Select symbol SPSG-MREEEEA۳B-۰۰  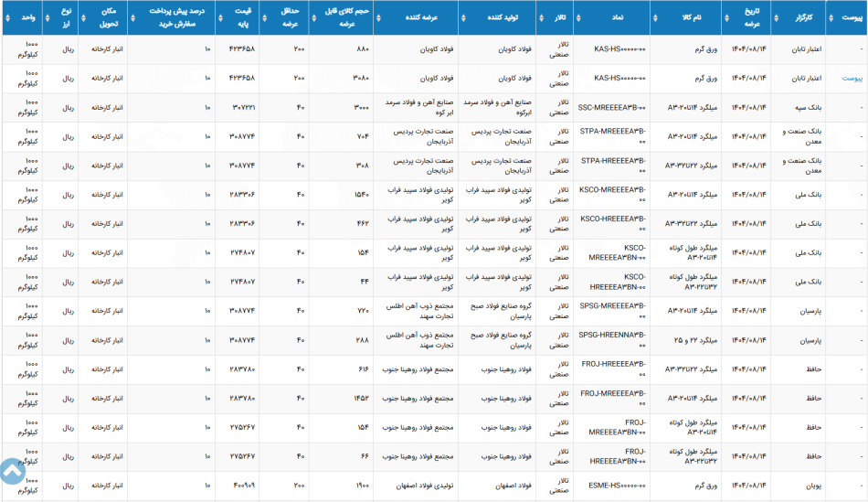coord(613,311)
